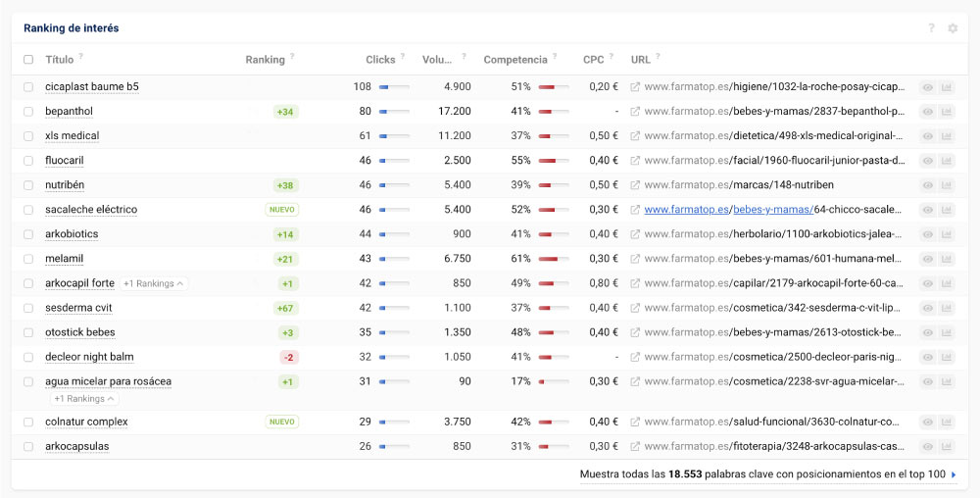Image resolution: width=980 pixels, height=498 pixels.
Task: Click the competition bar for agua micelar para rosácea
Action: (553, 381)
